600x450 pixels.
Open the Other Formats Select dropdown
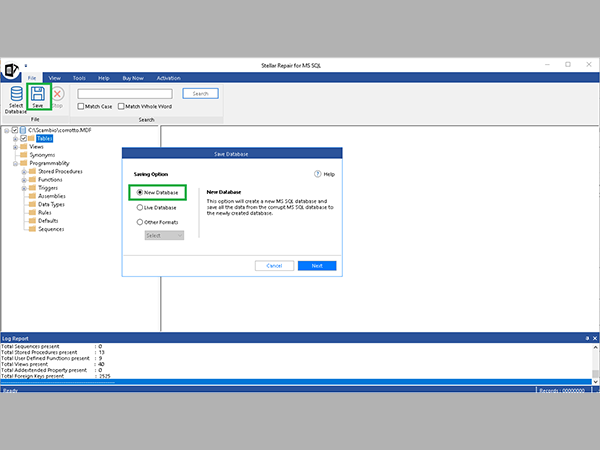coord(164,235)
